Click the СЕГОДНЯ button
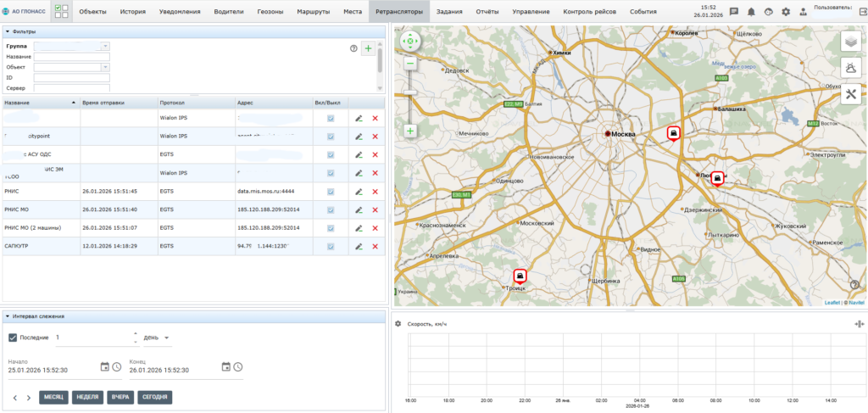This screenshot has height=413, width=868. (x=154, y=397)
